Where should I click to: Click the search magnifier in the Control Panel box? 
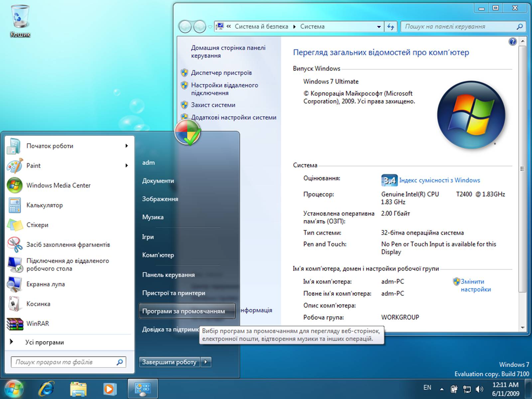[x=519, y=27]
